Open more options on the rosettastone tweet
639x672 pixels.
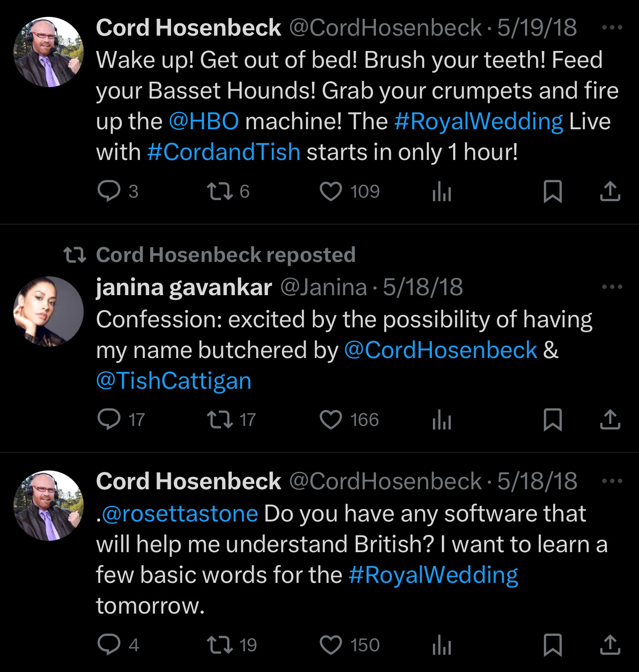(x=612, y=481)
